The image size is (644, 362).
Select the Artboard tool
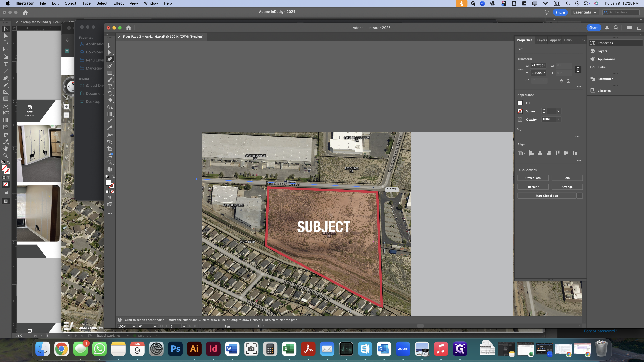[110, 149]
